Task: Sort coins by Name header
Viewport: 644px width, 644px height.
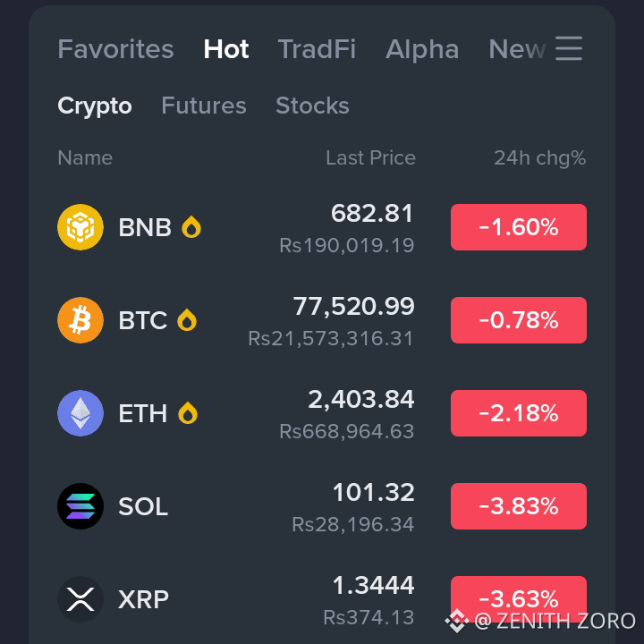Action: click(85, 157)
